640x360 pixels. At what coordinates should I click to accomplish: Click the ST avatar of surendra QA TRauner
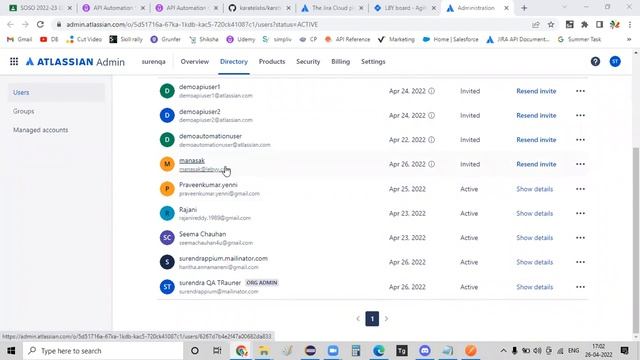[167, 287]
